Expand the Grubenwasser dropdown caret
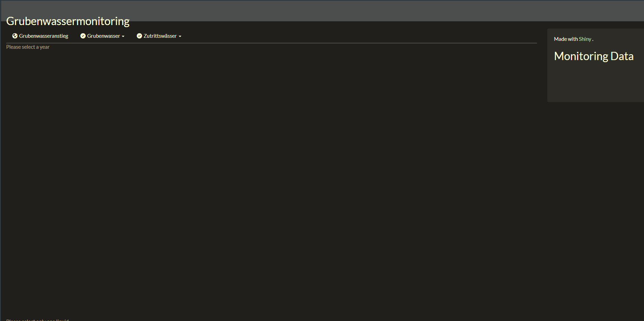Viewport: 644px width, 321px height. pyautogui.click(x=123, y=36)
